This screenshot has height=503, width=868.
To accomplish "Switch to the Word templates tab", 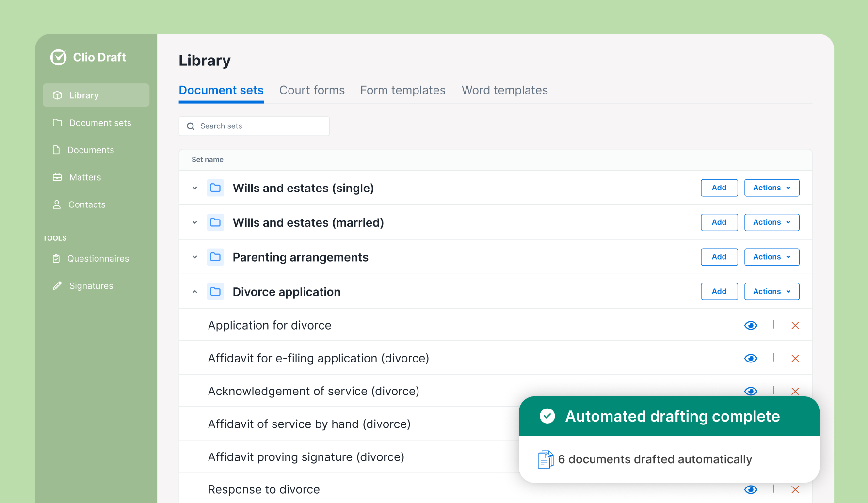I will pos(504,90).
